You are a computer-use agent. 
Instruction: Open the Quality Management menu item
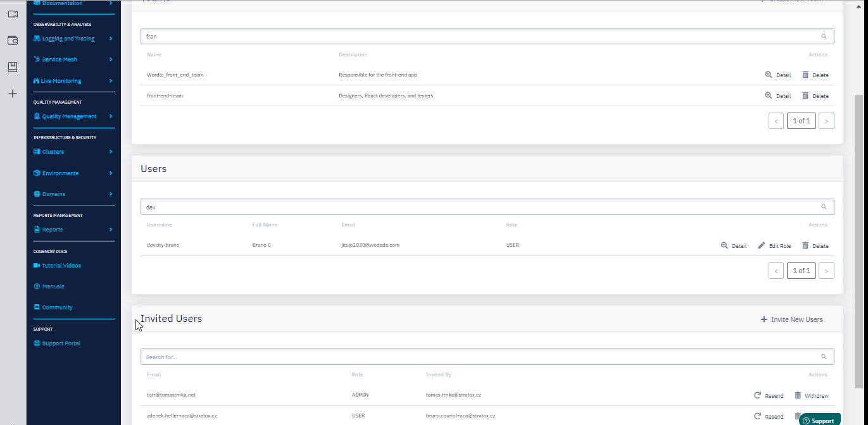click(70, 116)
